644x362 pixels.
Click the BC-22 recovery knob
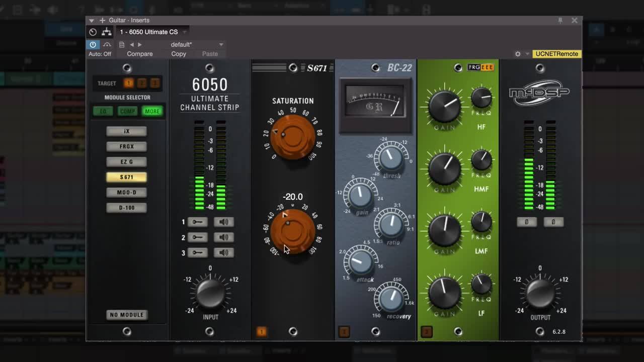click(x=391, y=299)
